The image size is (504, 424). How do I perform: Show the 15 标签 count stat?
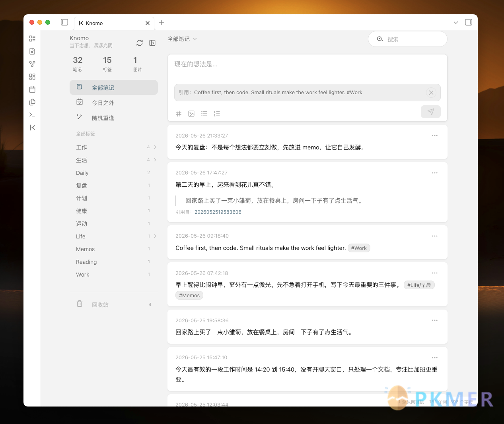click(x=107, y=64)
